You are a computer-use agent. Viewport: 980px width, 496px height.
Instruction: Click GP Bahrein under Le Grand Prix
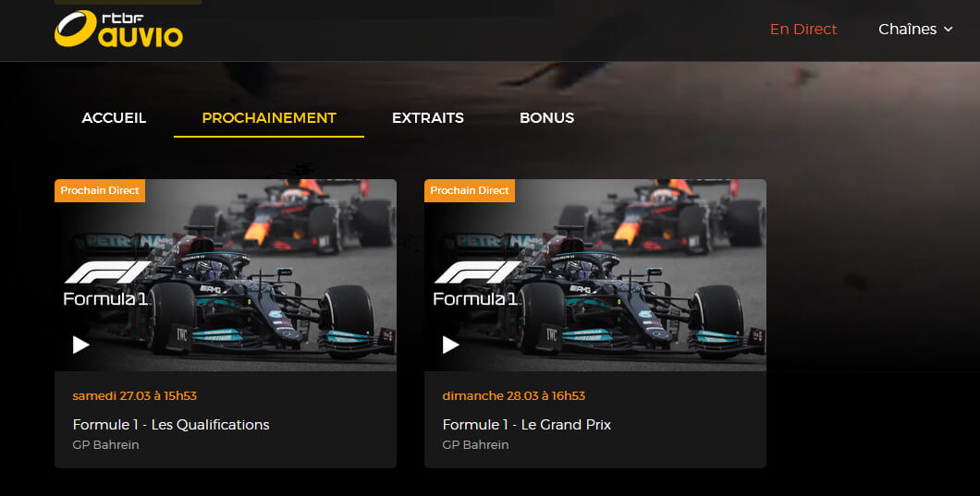(x=475, y=445)
